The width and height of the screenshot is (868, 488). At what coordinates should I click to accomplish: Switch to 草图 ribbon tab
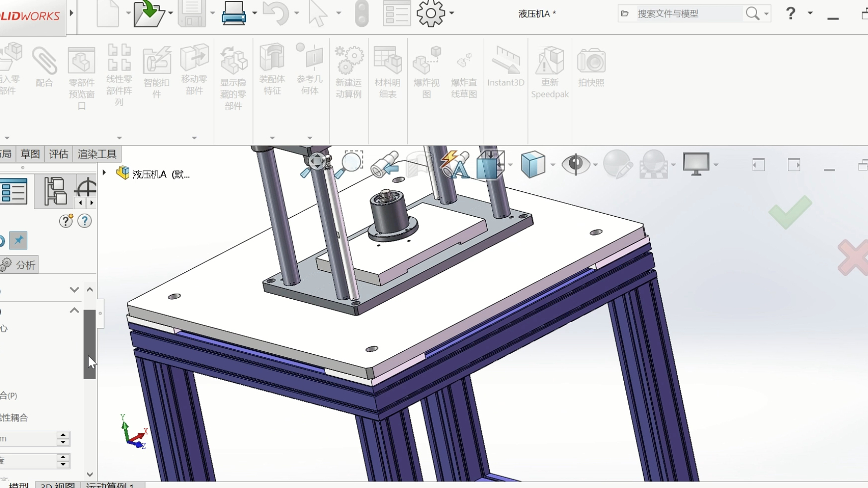coord(30,154)
